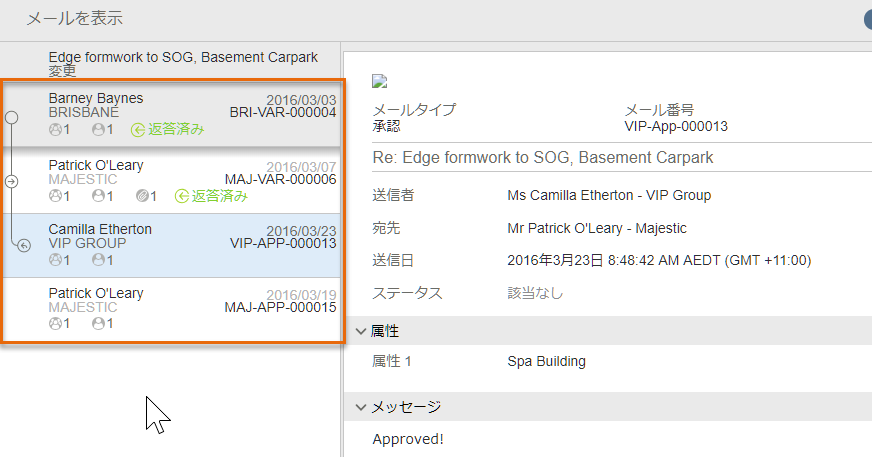Click To-recipients icon in MAJ-APP-000015 row
Screen dimensions: 872x457
click(55, 324)
